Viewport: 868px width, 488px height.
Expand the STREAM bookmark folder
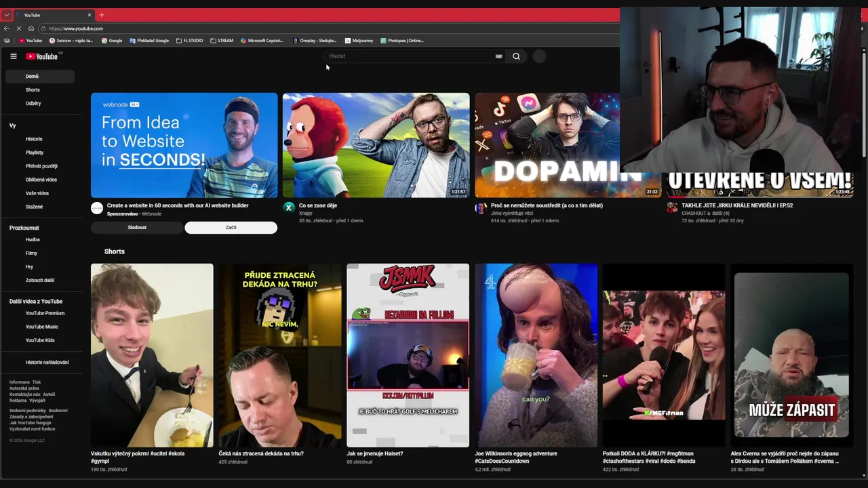click(x=222, y=41)
